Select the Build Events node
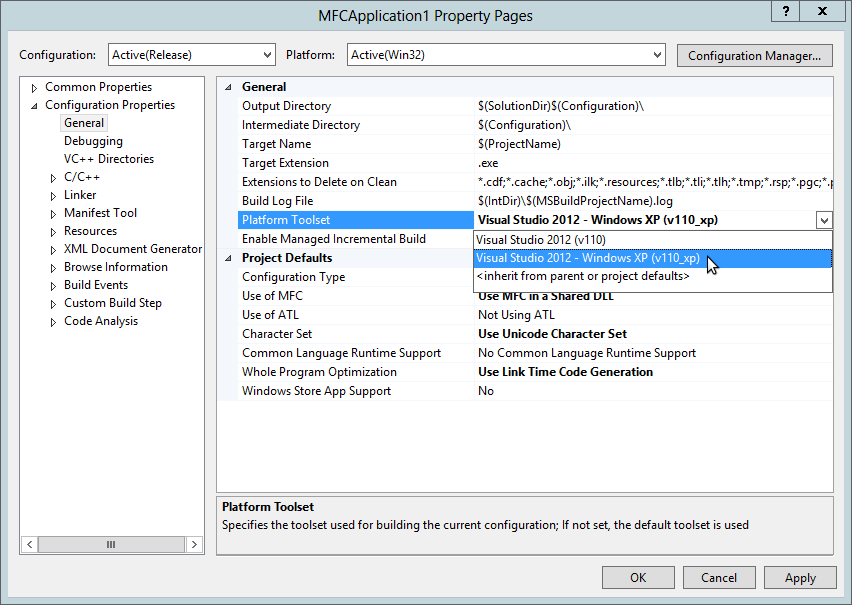The height and width of the screenshot is (605, 852). (96, 284)
